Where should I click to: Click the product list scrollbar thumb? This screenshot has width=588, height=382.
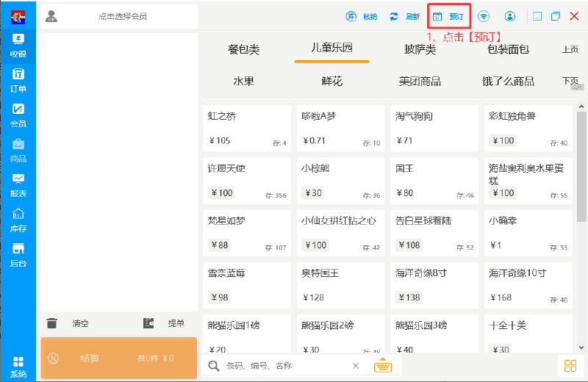tap(581, 167)
